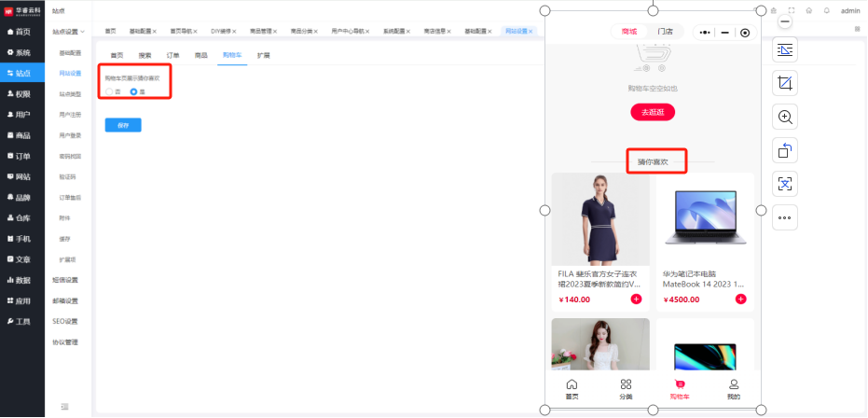Image resolution: width=868 pixels, height=418 pixels.
Task: Close the 网站设置 tab
Action: click(532, 31)
